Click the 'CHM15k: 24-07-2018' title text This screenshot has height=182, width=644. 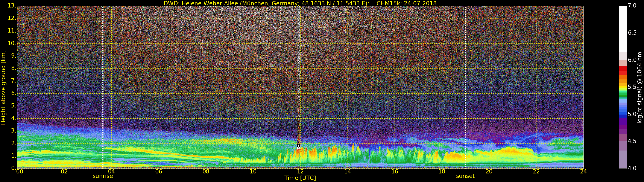coord(407,3)
